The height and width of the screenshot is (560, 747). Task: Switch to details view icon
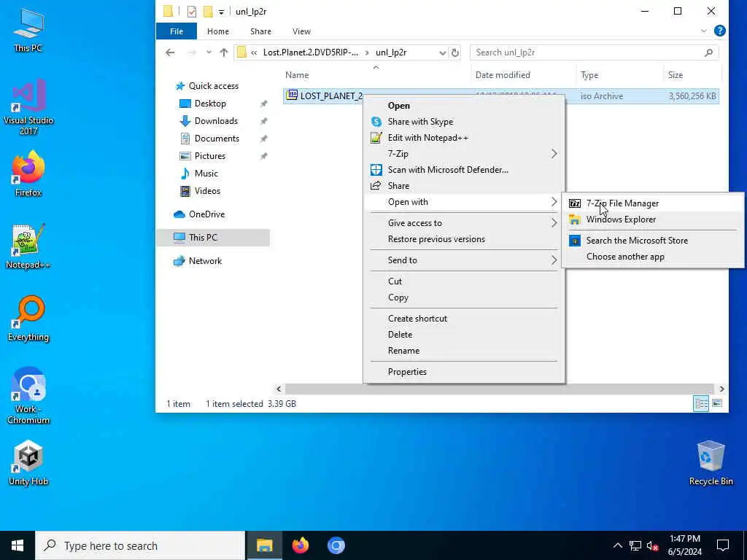click(x=701, y=404)
